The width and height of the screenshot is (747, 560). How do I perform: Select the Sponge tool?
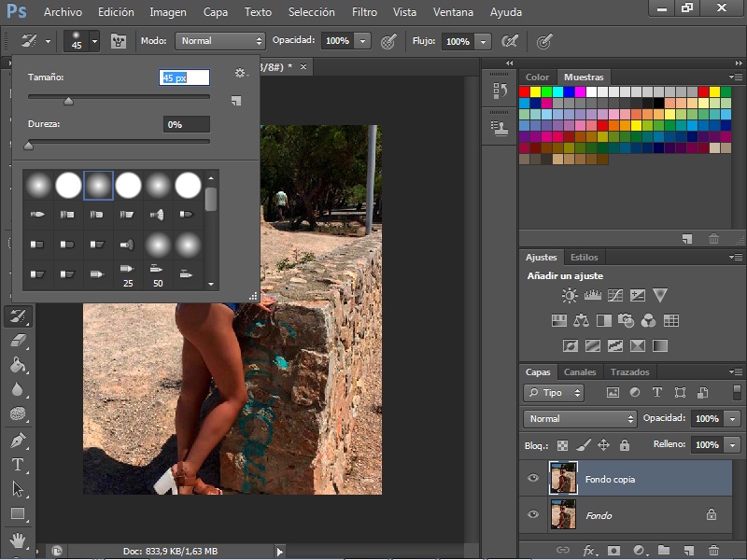click(18, 413)
